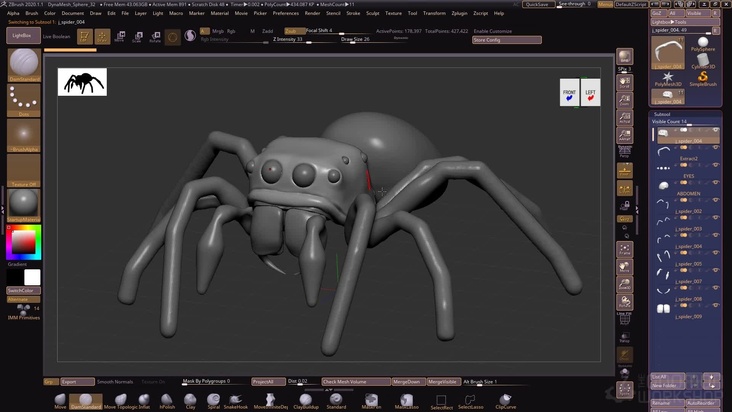Pick the SnakeHook brush icon
The image size is (732, 412).
click(235, 400)
